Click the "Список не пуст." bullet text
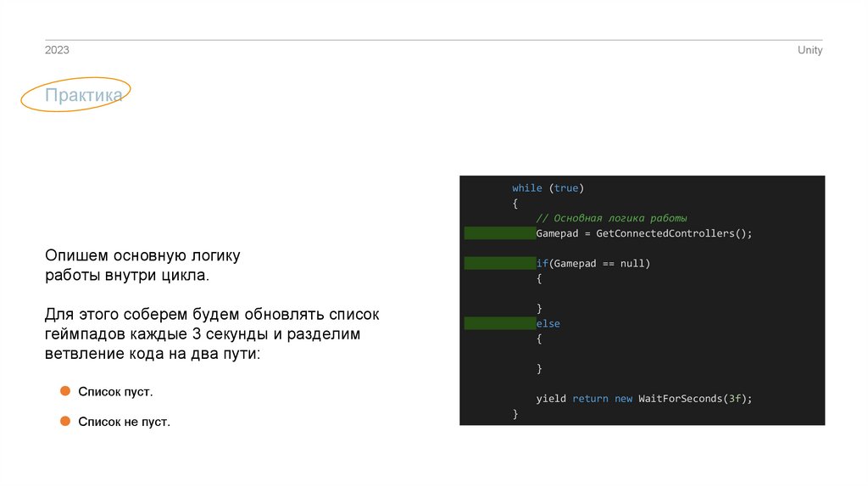This screenshot has width=868, height=487. [x=124, y=422]
